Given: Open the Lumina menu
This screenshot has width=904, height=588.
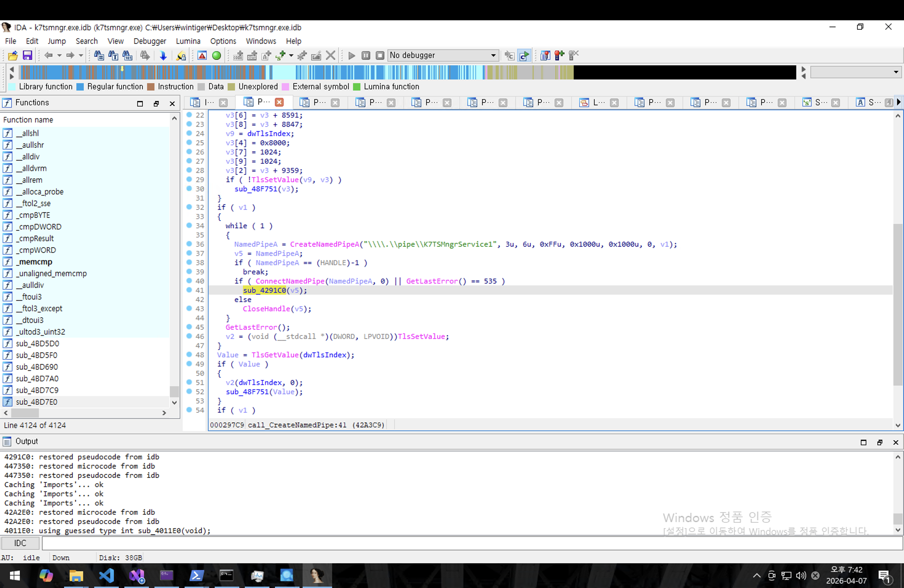Looking at the screenshot, I should [x=188, y=41].
